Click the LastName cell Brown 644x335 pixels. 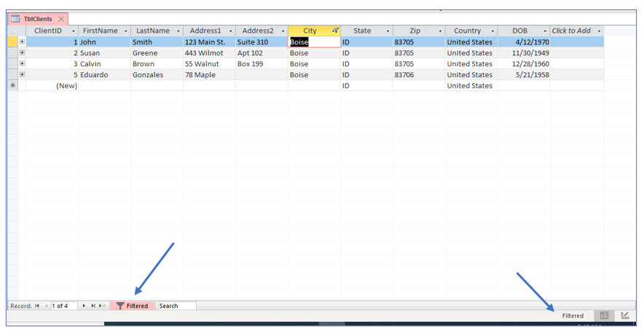click(x=157, y=63)
